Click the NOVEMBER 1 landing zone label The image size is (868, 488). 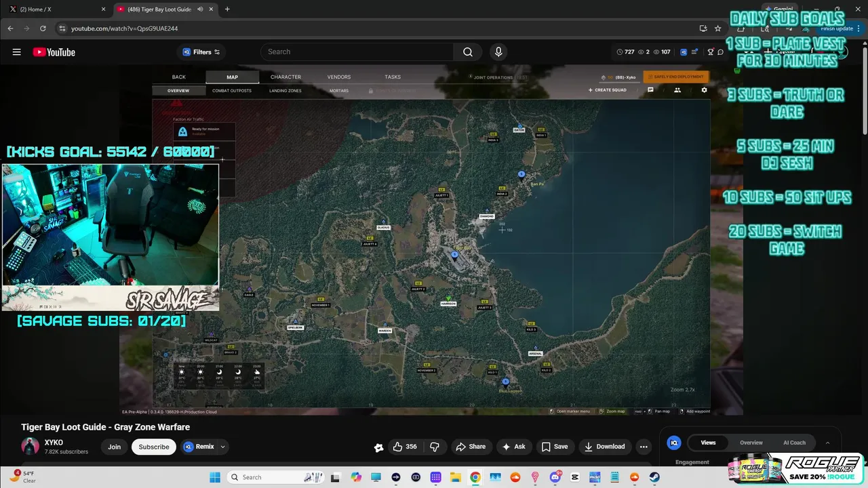tap(320, 304)
